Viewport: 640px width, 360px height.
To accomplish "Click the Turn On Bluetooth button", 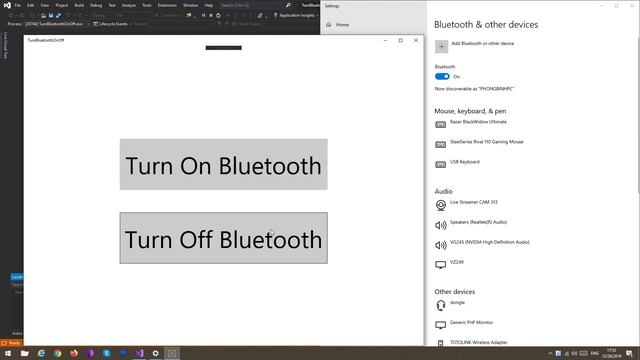I will coord(224,164).
